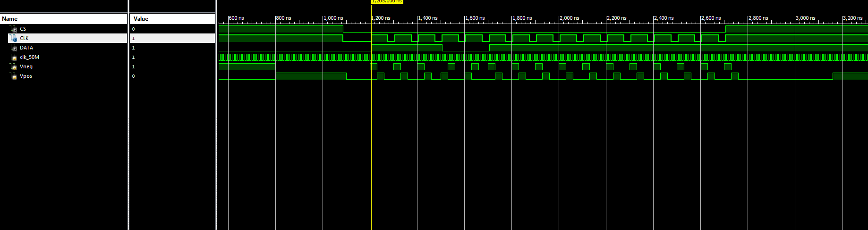The height and width of the screenshot is (230, 868).
Task: Click the clk_50M signal icon
Action: pos(13,57)
